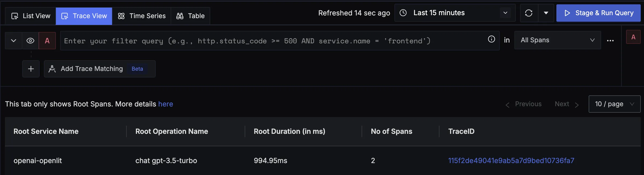Image resolution: width=644 pixels, height=175 pixels.
Task: Toggle the eye visibility of query A
Action: (x=30, y=41)
